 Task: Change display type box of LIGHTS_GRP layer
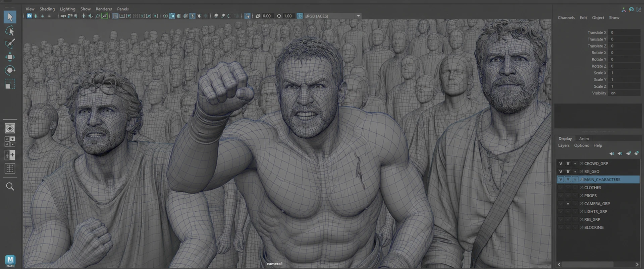575,212
